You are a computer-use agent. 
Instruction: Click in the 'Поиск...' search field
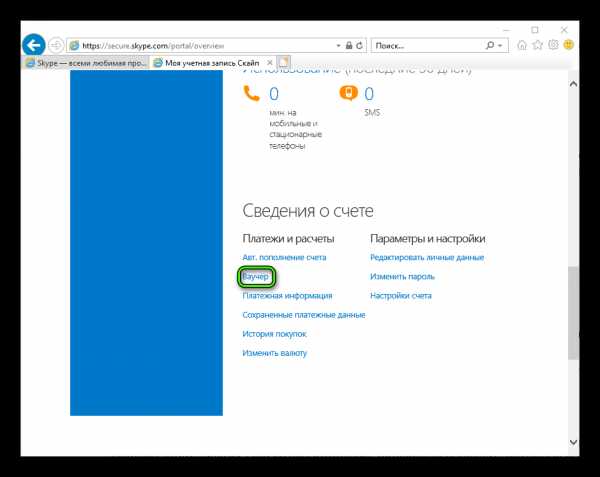click(x=425, y=46)
